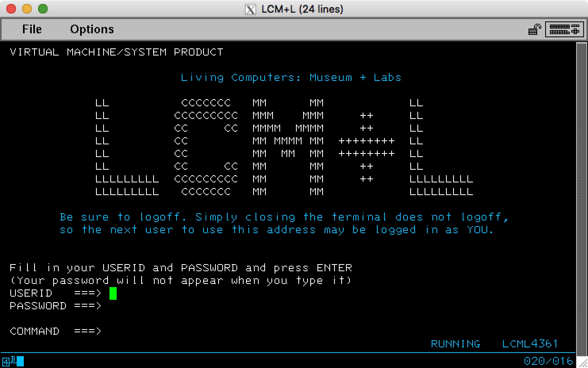Click the USERID label
588x368 pixels.
(x=31, y=293)
